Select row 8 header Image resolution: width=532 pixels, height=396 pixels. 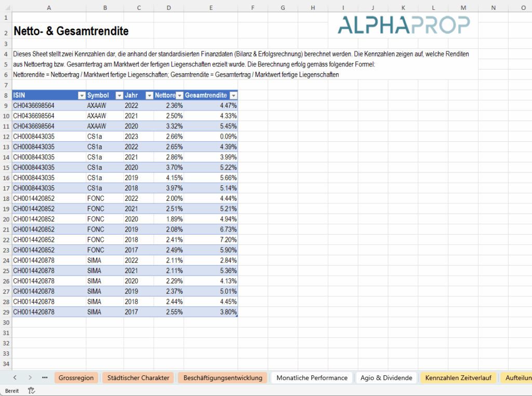pyautogui.click(x=6, y=95)
